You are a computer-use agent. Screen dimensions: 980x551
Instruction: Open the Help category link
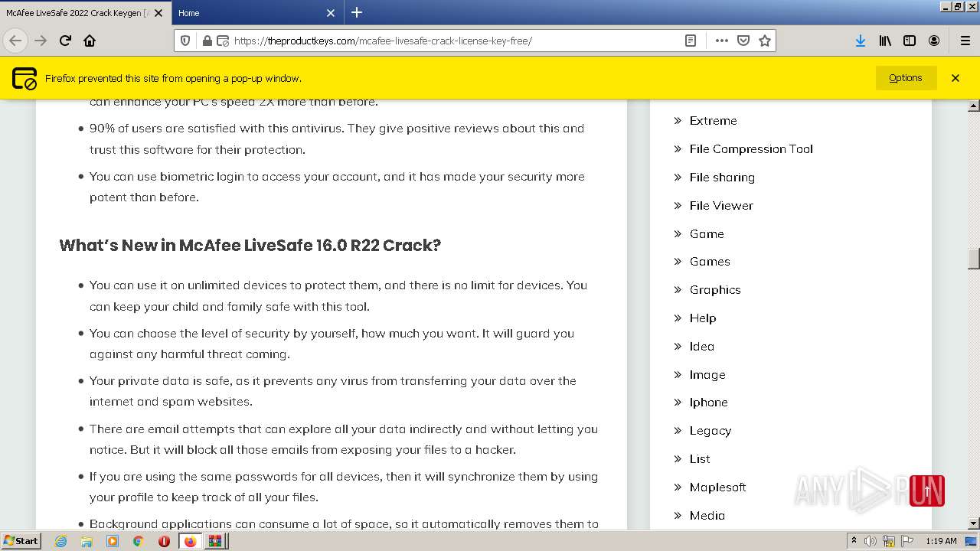703,318
